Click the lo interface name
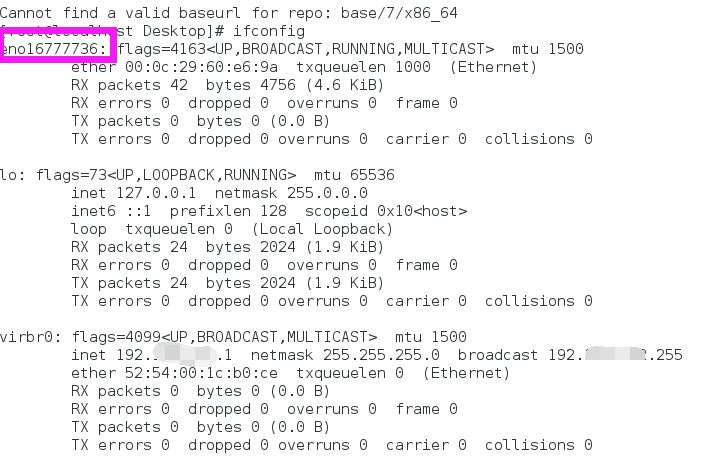The height and width of the screenshot is (469, 705). tap(10, 174)
